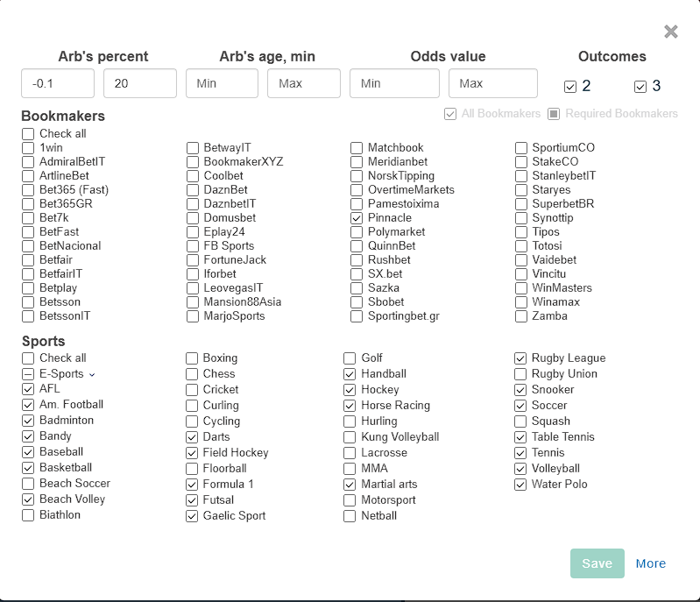The width and height of the screenshot is (700, 602).
Task: Focus the Arb's age Min field
Action: 222,83
